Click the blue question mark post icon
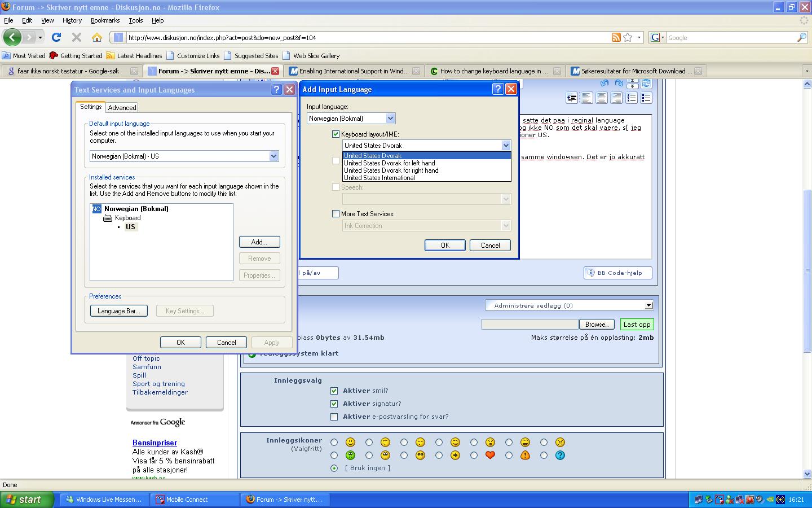This screenshot has width=812, height=508. [560, 455]
